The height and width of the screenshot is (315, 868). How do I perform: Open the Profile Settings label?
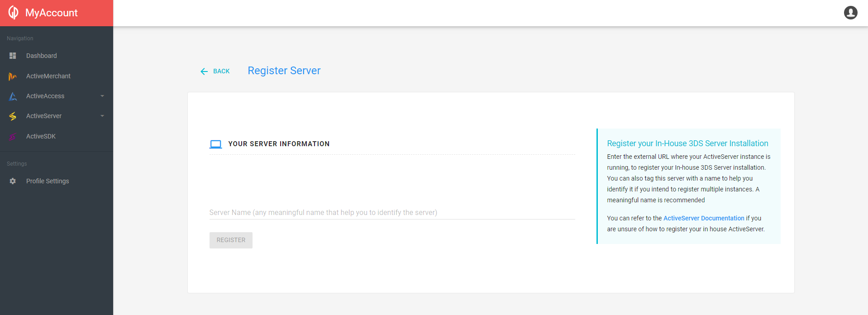pyautogui.click(x=48, y=181)
